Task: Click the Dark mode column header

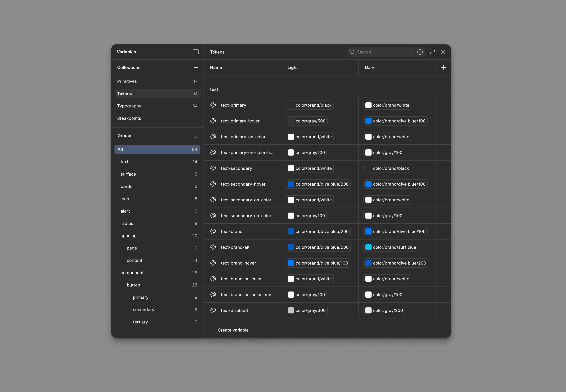Action: coord(370,67)
